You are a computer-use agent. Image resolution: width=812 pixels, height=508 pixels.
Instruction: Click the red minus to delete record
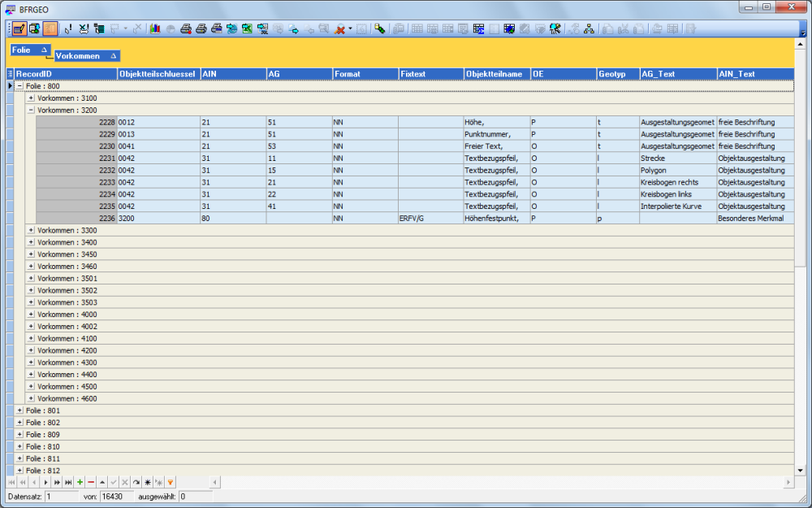[x=91, y=482]
